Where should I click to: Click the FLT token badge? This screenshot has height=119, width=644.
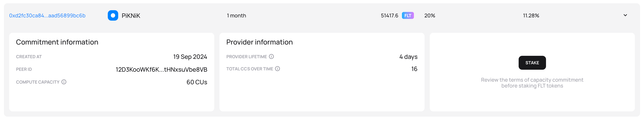point(408,15)
